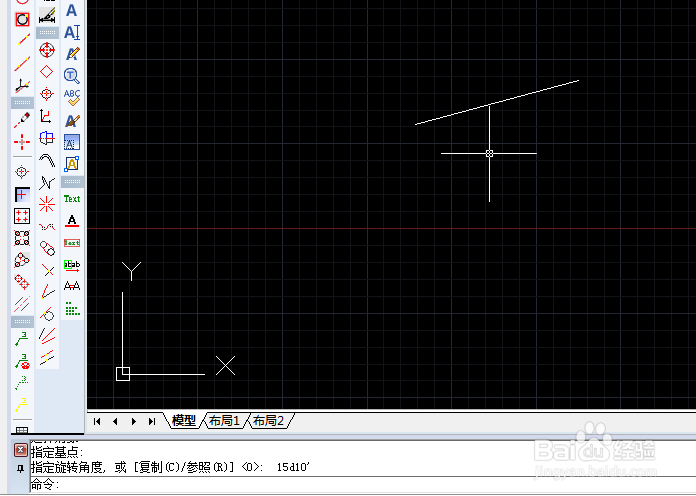This screenshot has height=496, width=696.
Task: Click the boxed green Text icon
Action: [x=72, y=243]
